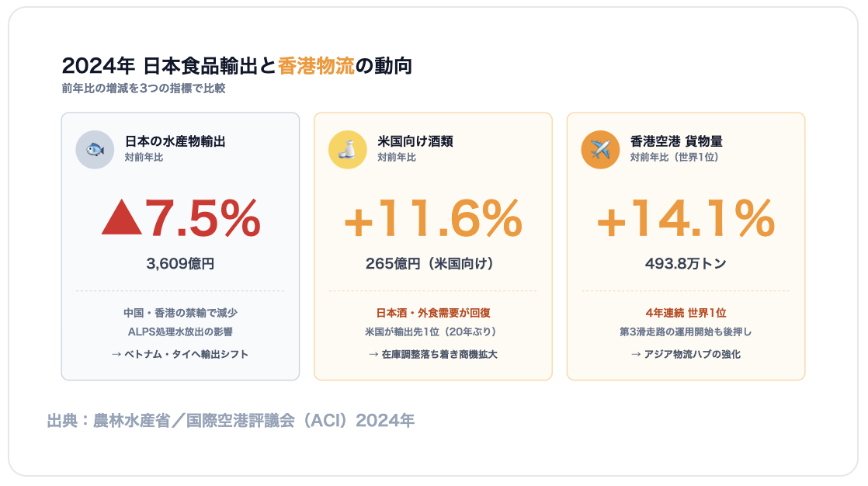Click the 493.8万トン value

tap(686, 263)
